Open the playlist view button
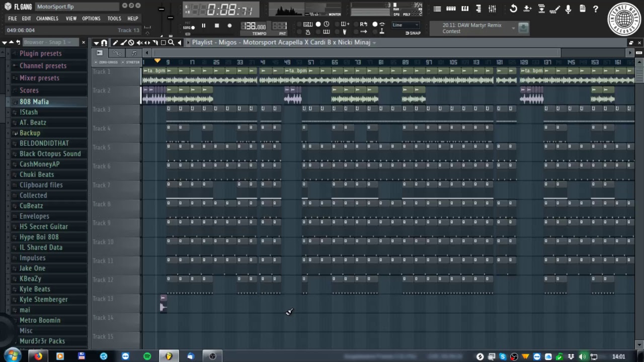This screenshot has height=362, width=644. pos(437,9)
